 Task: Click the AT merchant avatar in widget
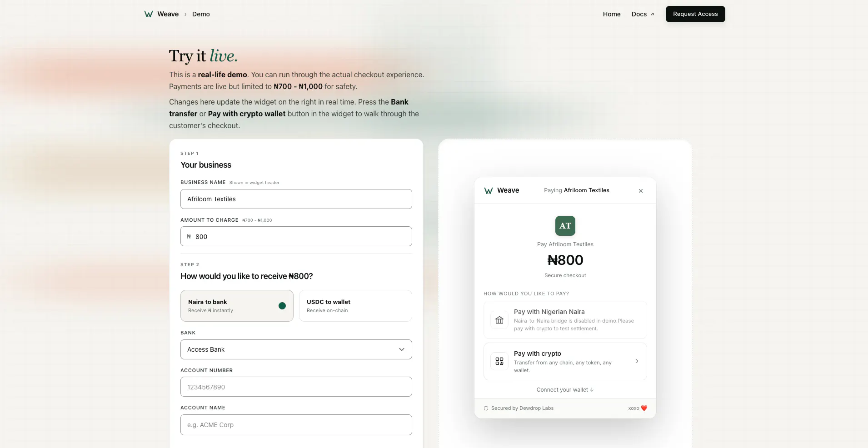[x=565, y=226]
